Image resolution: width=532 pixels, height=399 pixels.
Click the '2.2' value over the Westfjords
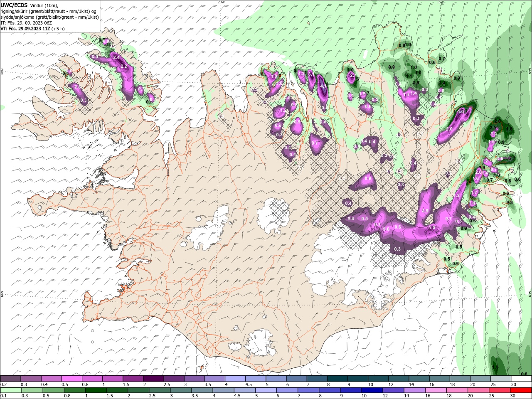pyautogui.click(x=123, y=66)
